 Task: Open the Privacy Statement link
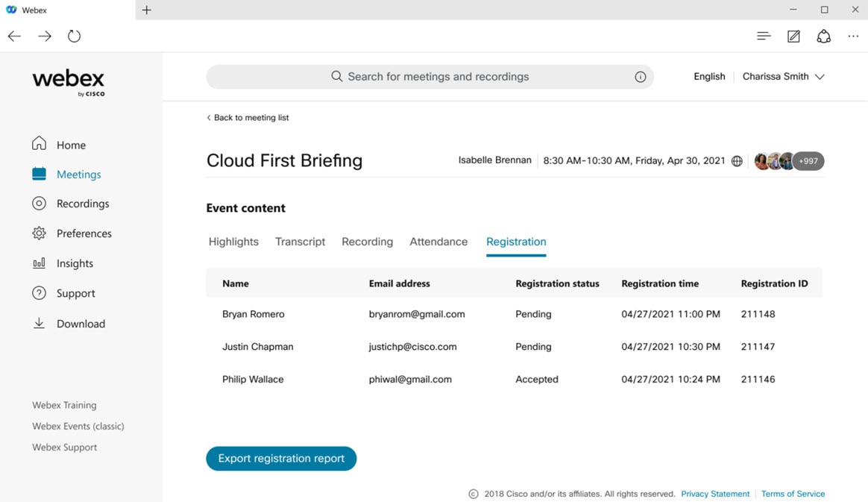pyautogui.click(x=714, y=493)
